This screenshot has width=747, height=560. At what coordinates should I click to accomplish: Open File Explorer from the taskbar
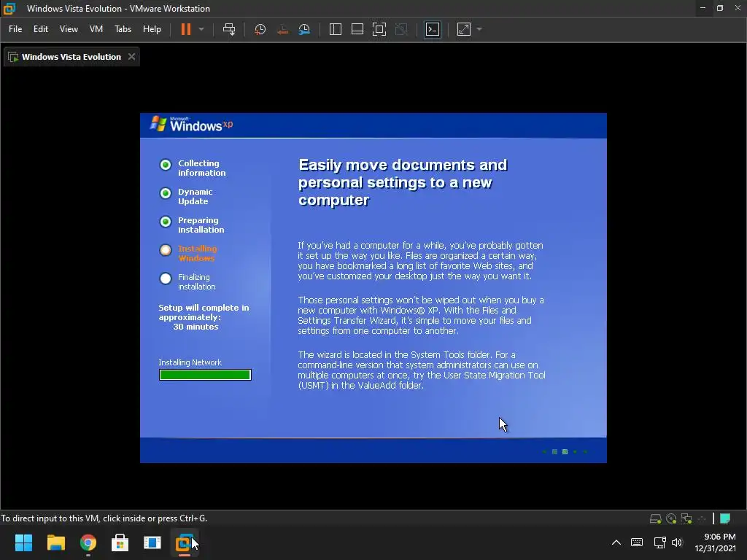[55, 542]
